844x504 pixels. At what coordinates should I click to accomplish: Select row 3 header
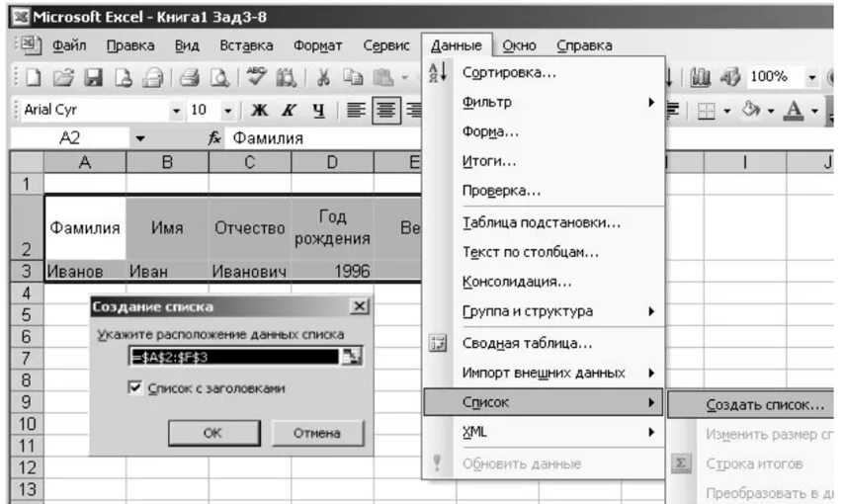[27, 271]
